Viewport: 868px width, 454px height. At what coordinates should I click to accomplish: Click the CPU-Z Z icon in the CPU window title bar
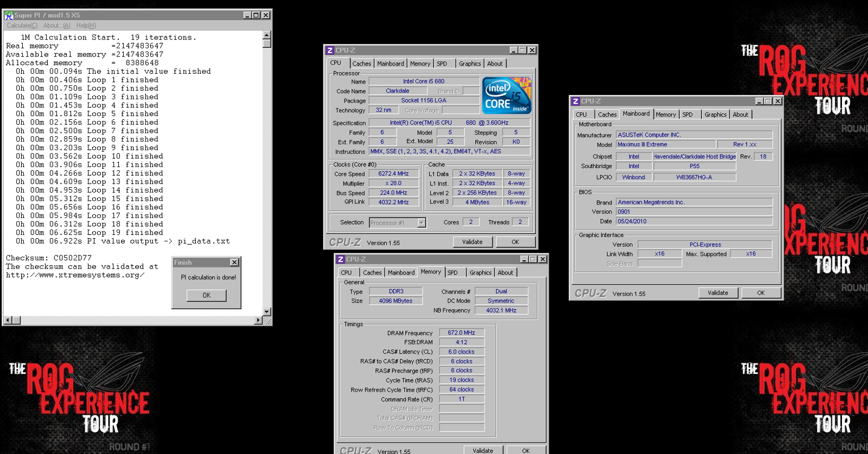point(329,50)
